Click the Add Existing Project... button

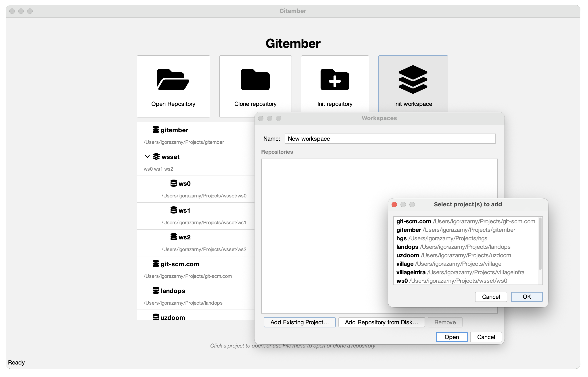click(x=300, y=323)
